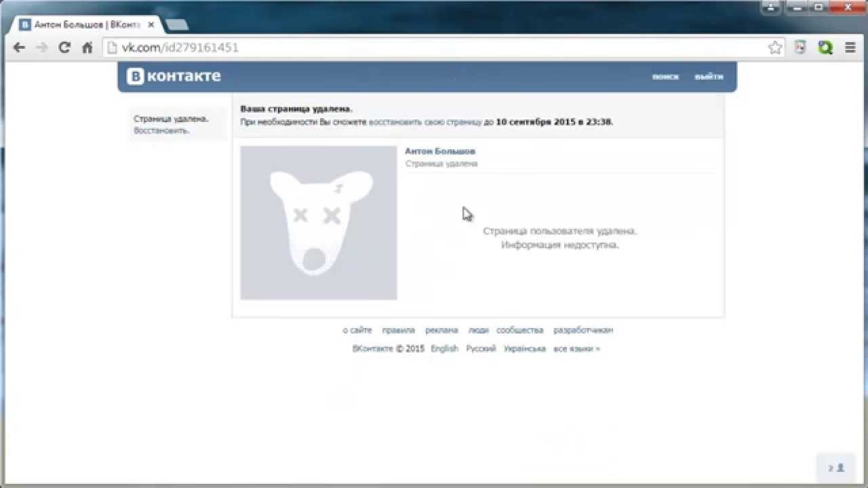Click the VKontakte logo in header
This screenshot has width=868, height=488.
(174, 76)
